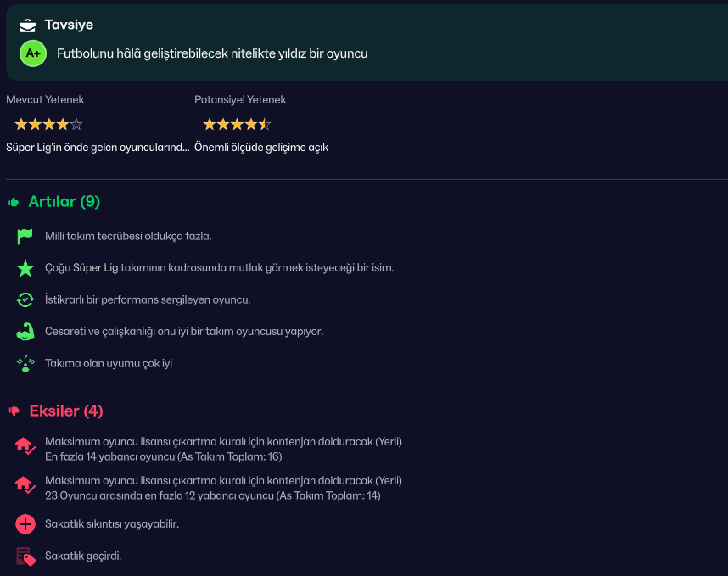
Task: Click the Mevcut Yetenek star rating
Action: point(48,124)
